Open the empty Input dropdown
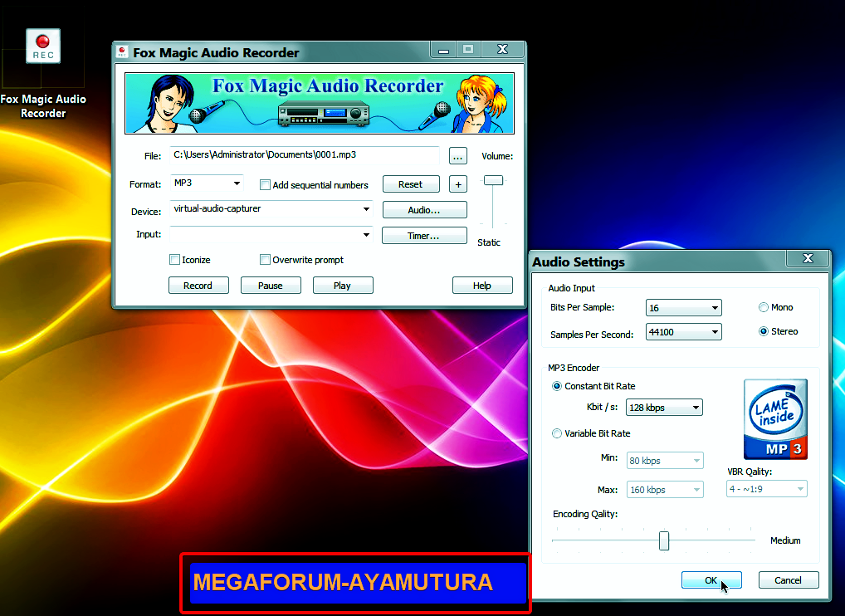 tap(271, 234)
